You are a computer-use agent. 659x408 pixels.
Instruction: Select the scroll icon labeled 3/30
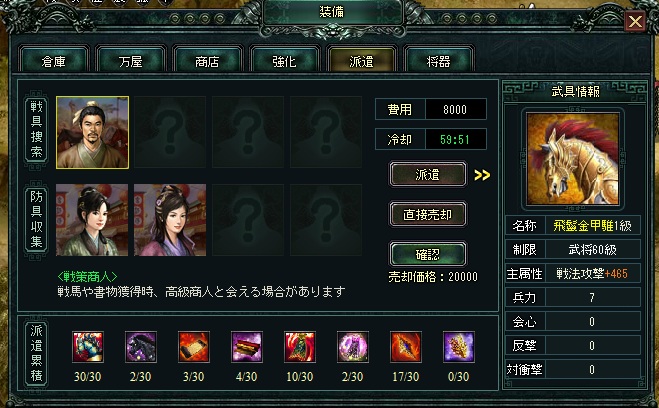pyautogui.click(x=194, y=347)
